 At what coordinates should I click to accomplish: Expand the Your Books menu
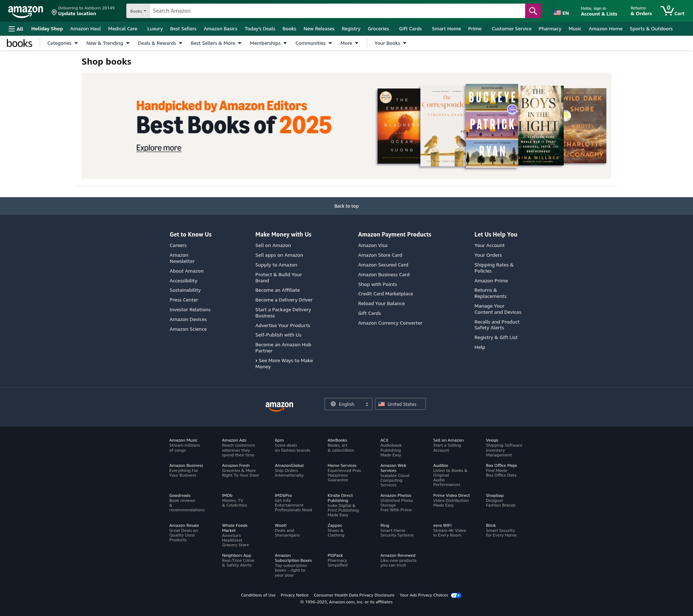click(x=390, y=43)
